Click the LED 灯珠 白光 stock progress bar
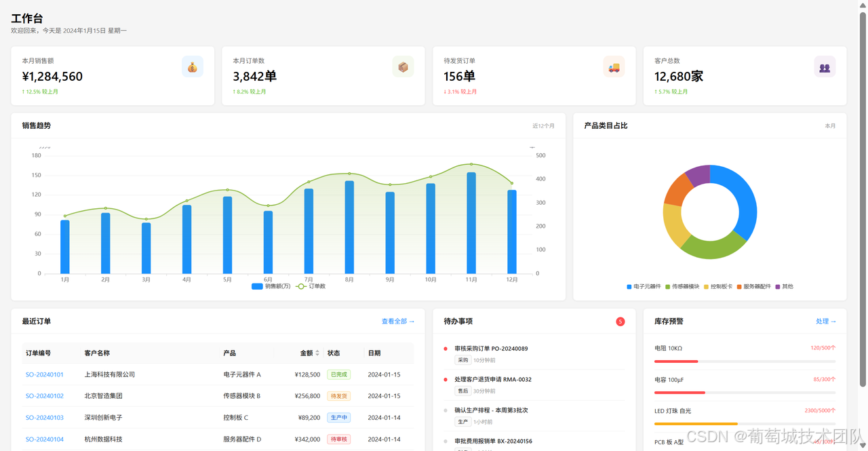This screenshot has height=451, width=868. tap(745, 424)
